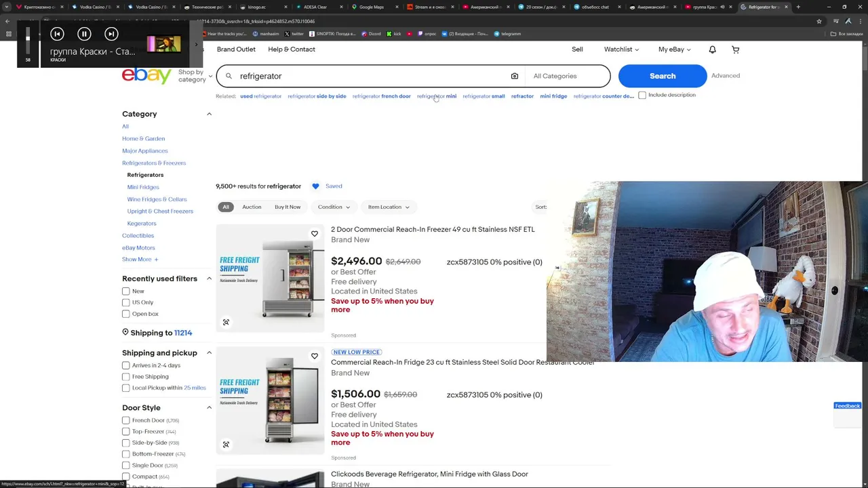
Task: Select the All listings filter
Action: tap(226, 207)
